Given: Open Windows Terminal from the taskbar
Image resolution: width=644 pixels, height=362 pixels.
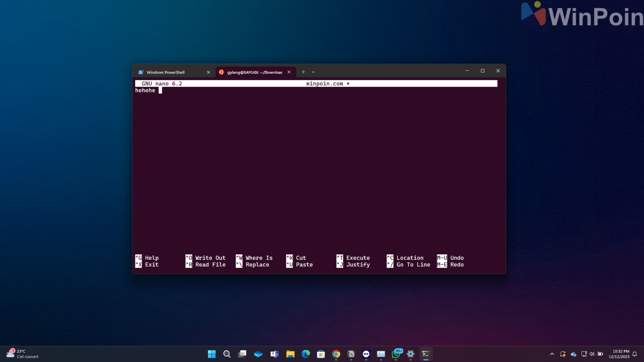Looking at the screenshot, I should pos(426,354).
